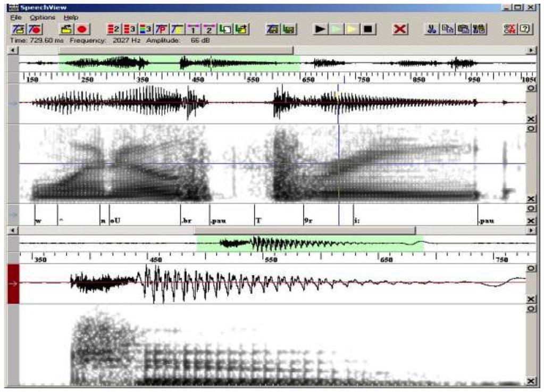
Task: Click the 550 mark on the lower time ruler
Action: [x=271, y=259]
